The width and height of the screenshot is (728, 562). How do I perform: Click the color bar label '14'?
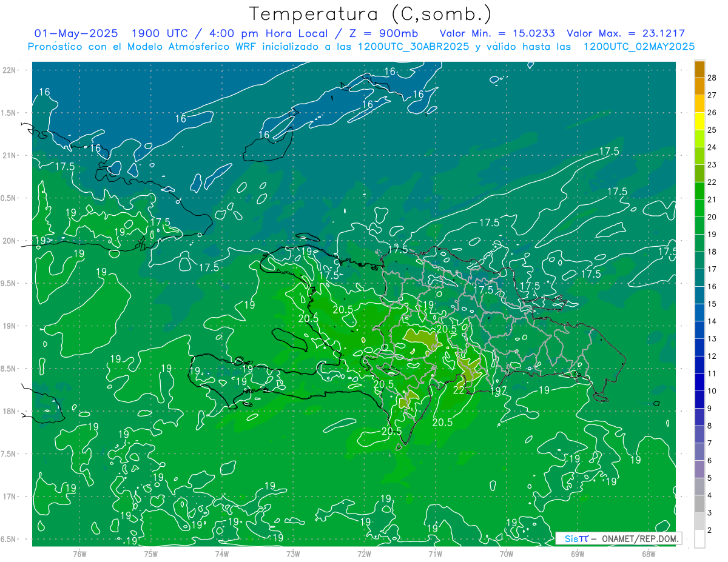(712, 321)
